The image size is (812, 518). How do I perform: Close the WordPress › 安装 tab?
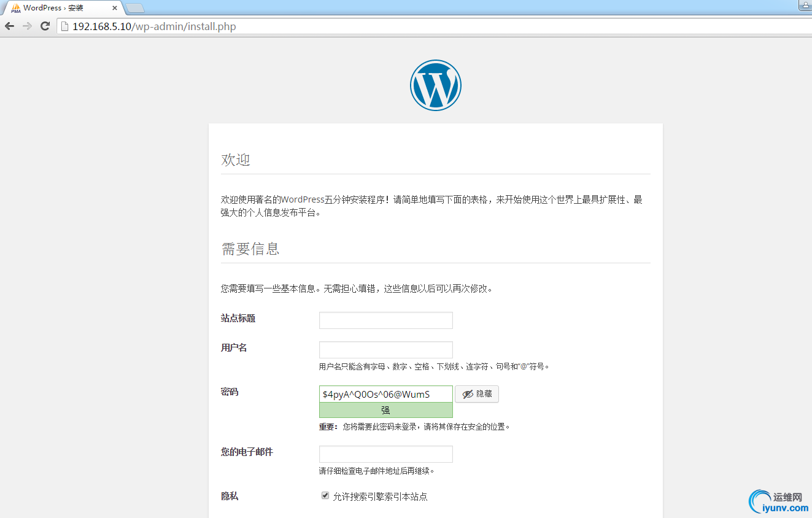(114, 8)
